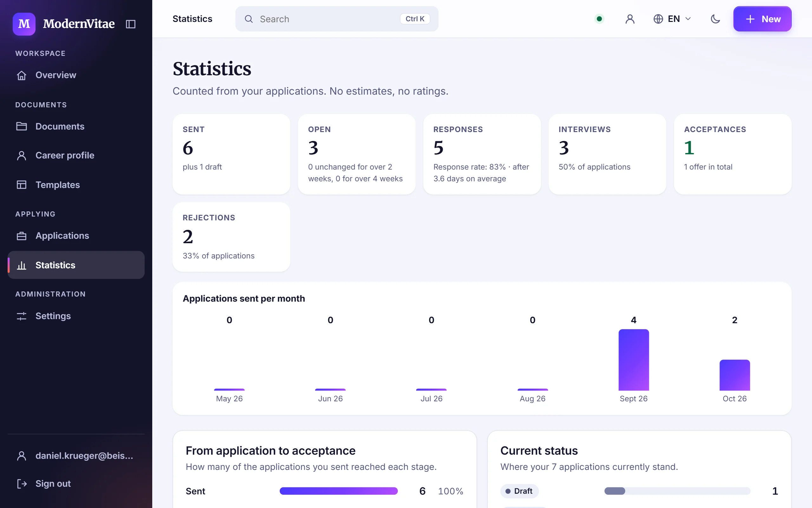Viewport: 812px width, 508px height.
Task: Click the Draft status progress bar
Action: [677, 491]
